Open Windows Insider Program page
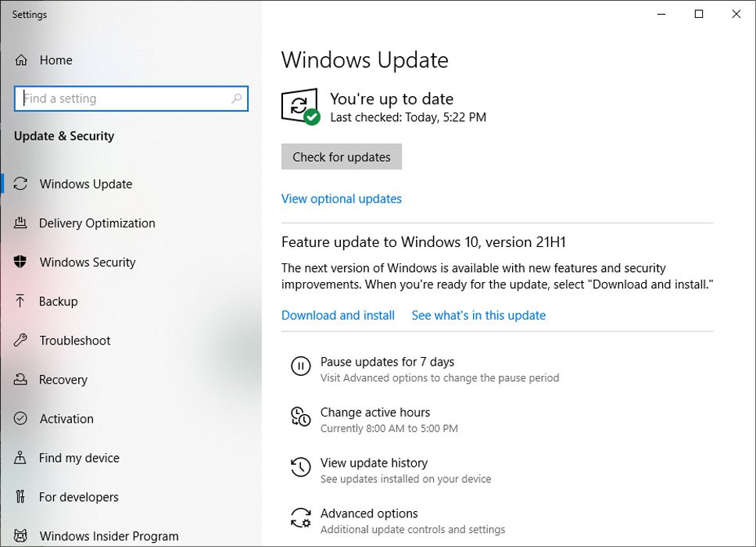 109,536
